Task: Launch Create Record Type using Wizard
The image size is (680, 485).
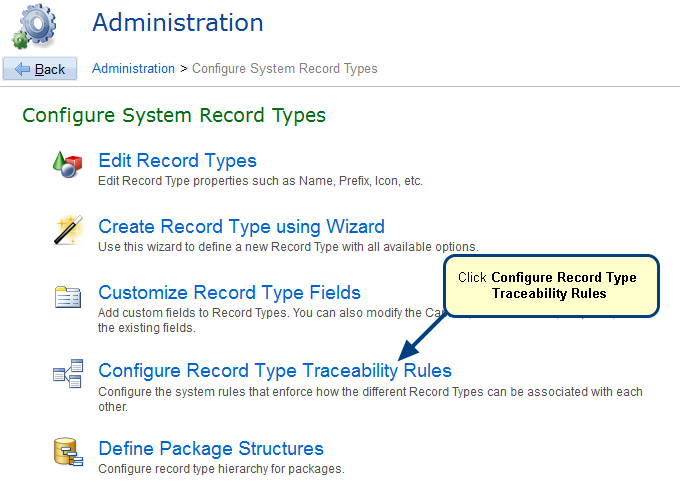Action: point(241,227)
